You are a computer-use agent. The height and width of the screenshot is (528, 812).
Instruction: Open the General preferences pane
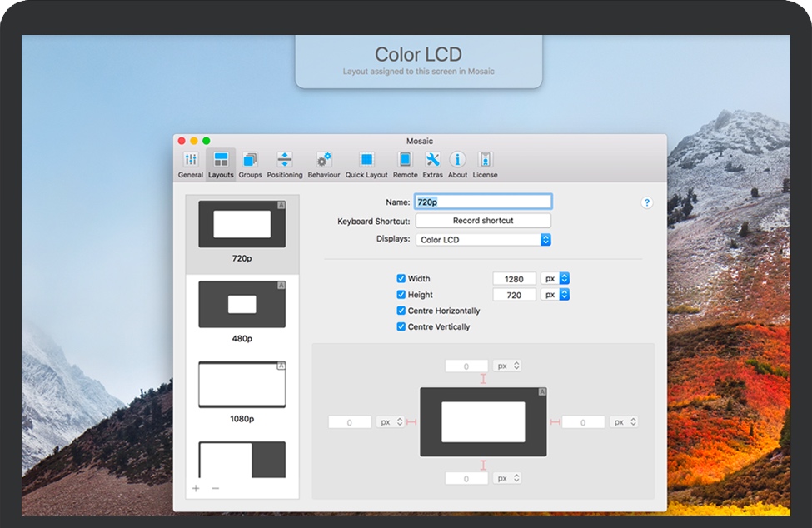click(190, 164)
